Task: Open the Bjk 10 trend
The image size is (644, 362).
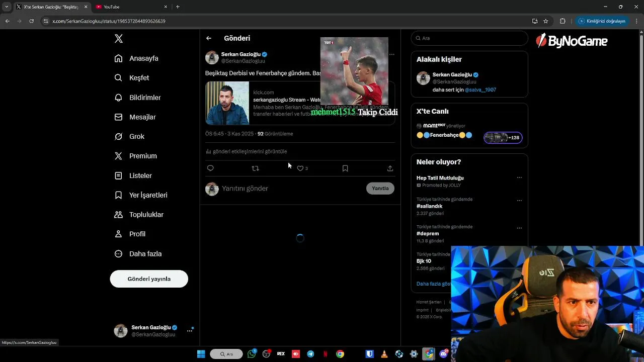Action: [x=424, y=261]
